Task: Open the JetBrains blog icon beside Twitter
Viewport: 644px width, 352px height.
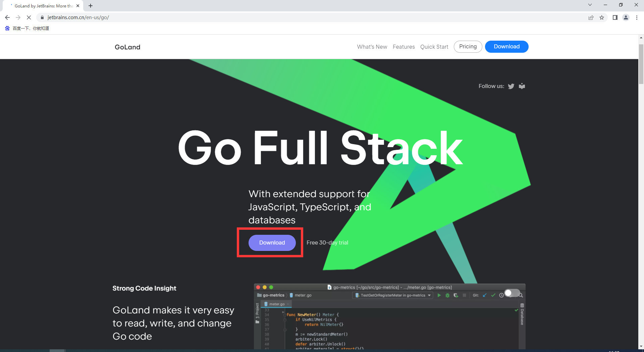Action: pos(522,86)
